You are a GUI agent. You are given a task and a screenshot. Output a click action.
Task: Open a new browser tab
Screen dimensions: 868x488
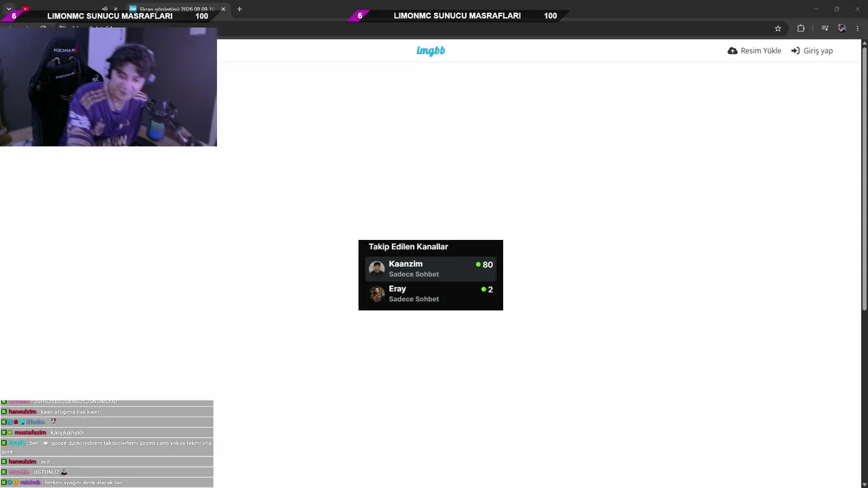239,9
